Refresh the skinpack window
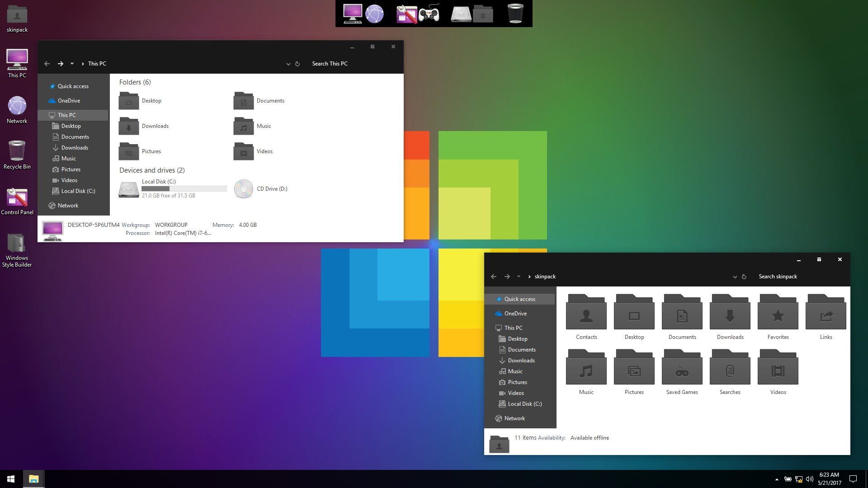 point(744,277)
